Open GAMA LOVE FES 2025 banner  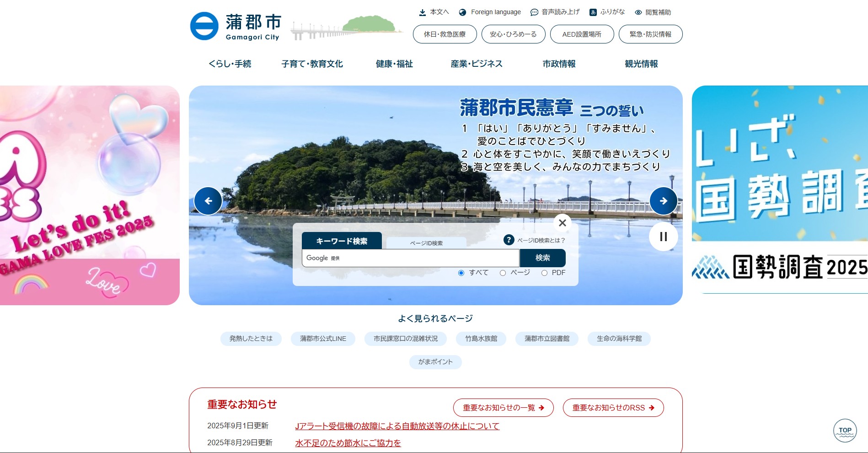pos(90,195)
